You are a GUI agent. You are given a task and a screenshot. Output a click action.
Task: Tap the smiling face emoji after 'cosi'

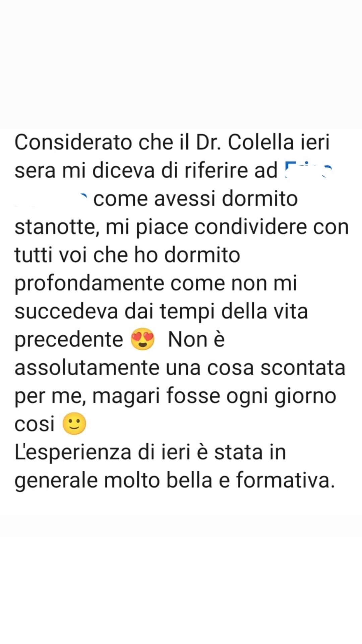point(74,424)
